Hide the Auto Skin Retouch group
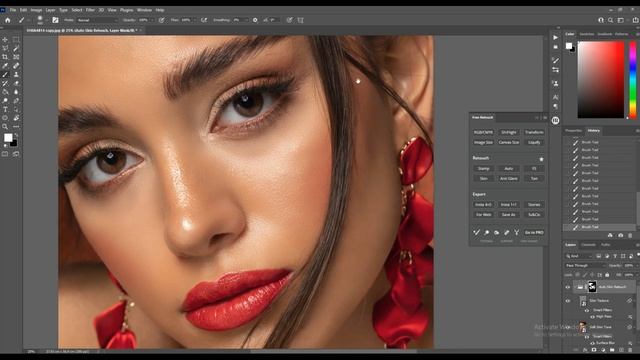 (568, 287)
